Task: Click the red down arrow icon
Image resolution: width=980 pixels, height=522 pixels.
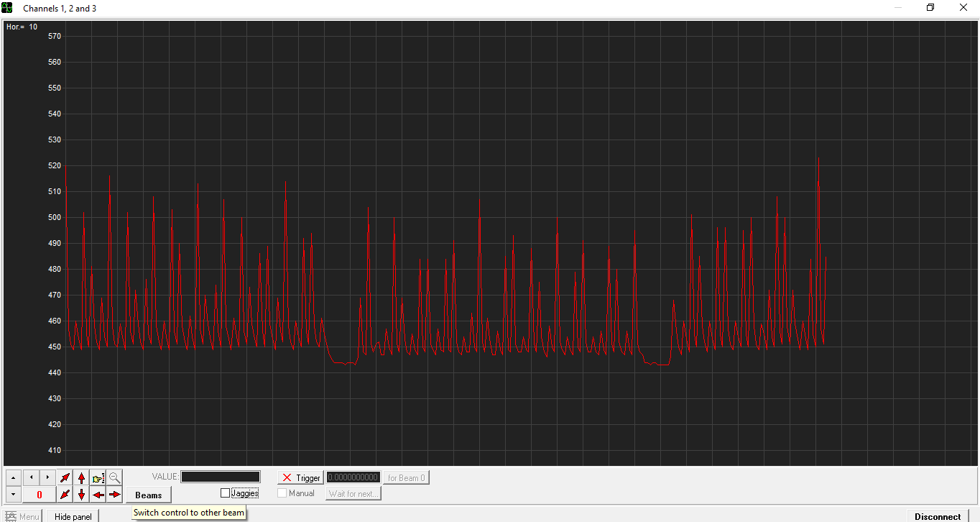Action: pos(82,495)
